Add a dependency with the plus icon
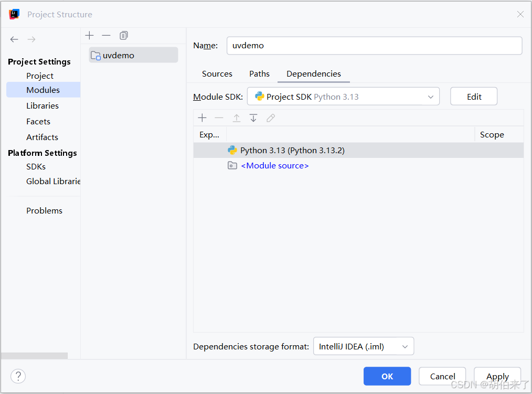 pos(202,118)
